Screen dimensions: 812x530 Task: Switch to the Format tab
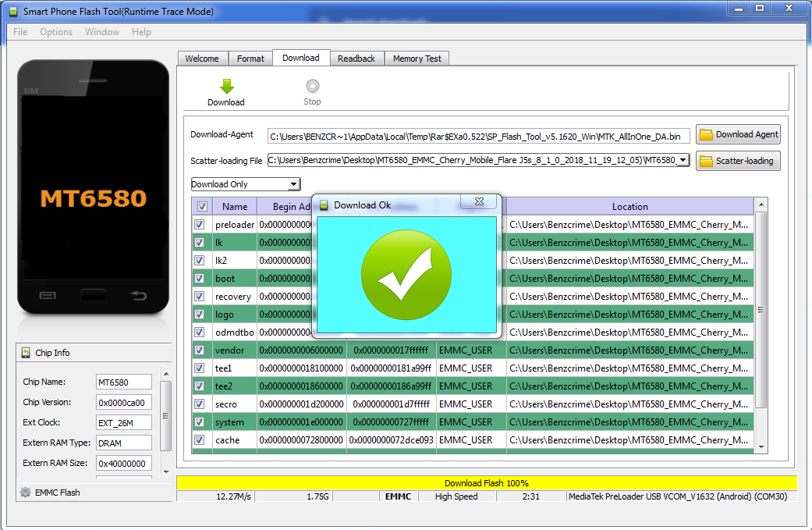250,59
